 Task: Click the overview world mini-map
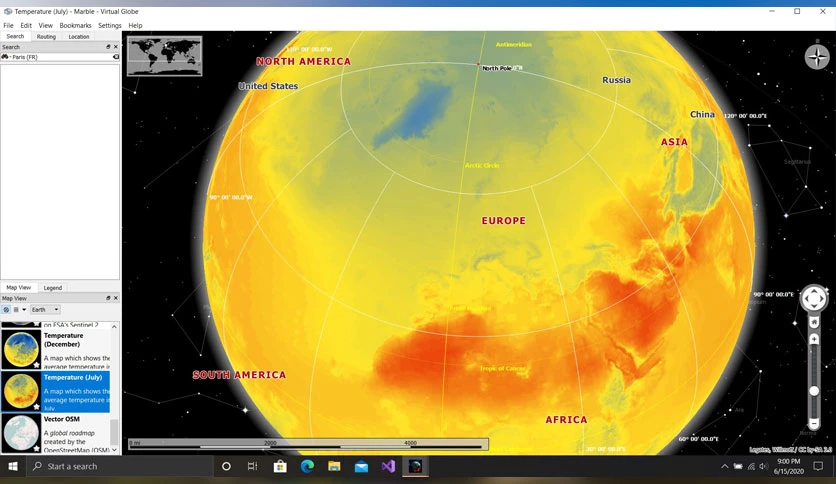tap(164, 56)
